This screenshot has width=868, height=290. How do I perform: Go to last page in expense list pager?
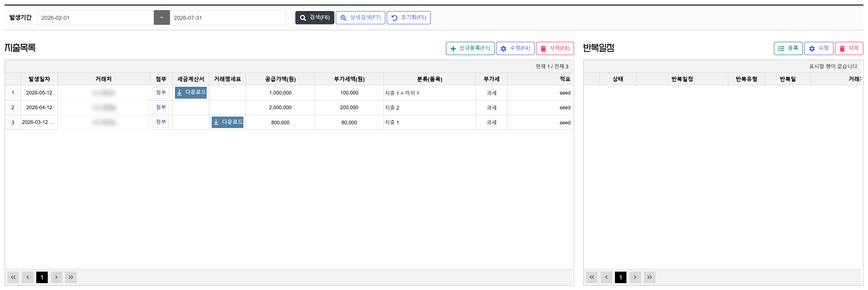[71, 277]
